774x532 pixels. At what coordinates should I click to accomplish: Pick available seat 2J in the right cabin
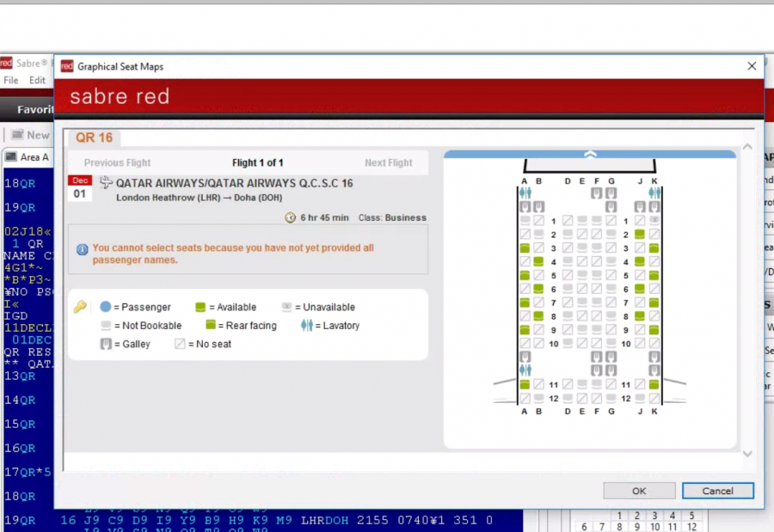point(639,235)
